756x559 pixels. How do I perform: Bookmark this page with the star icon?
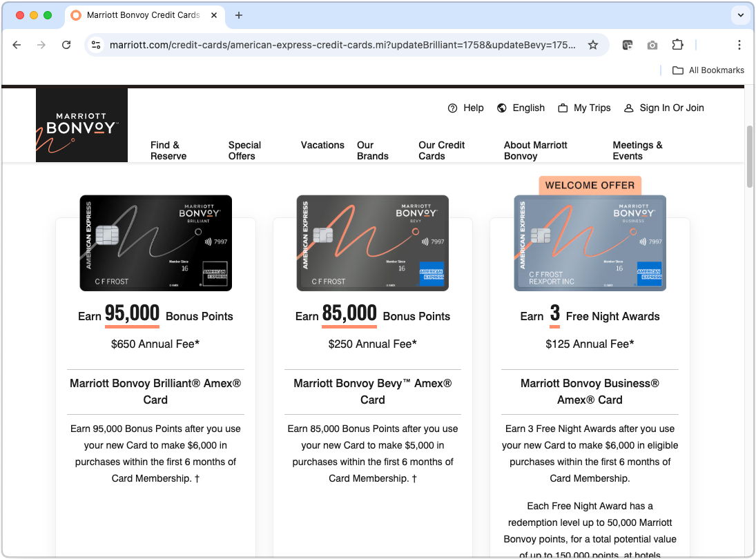pyautogui.click(x=593, y=45)
